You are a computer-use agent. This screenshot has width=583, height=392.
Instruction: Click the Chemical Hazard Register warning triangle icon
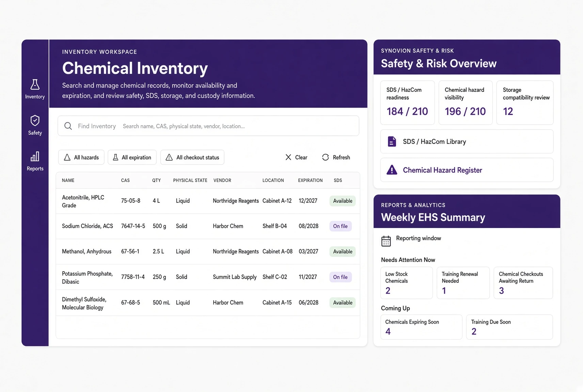click(x=392, y=170)
